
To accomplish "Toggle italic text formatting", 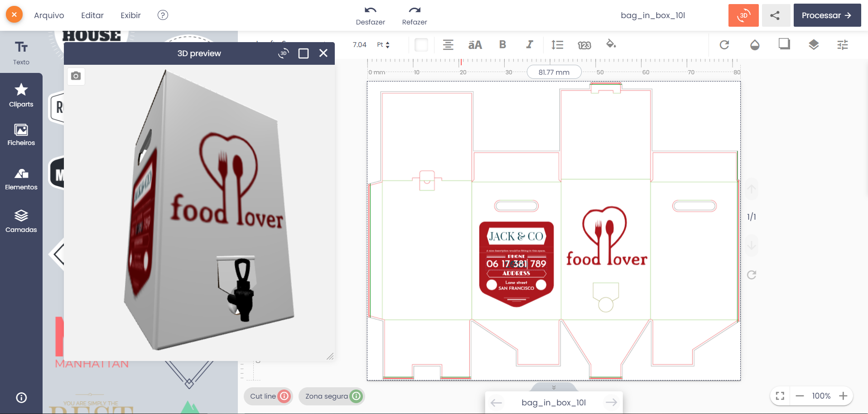I will 529,44.
